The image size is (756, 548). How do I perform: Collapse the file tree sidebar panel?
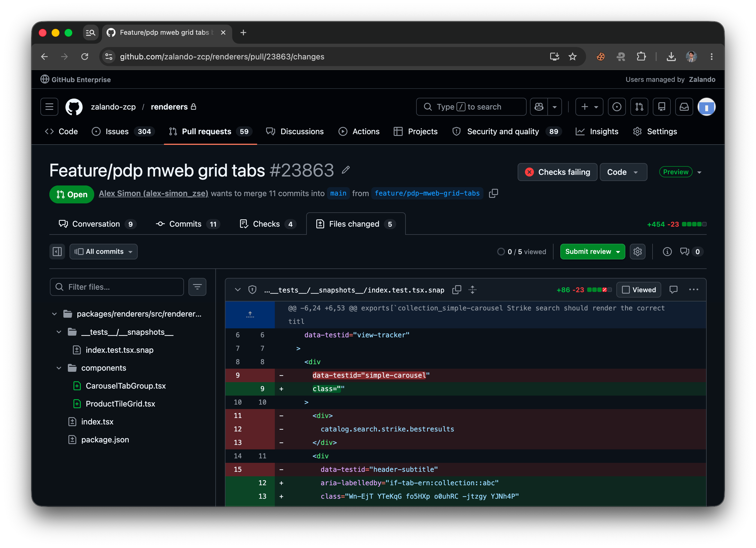pyautogui.click(x=57, y=252)
